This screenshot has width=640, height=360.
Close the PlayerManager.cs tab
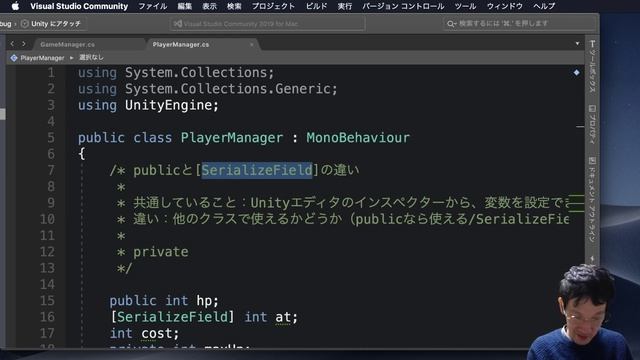252,44
